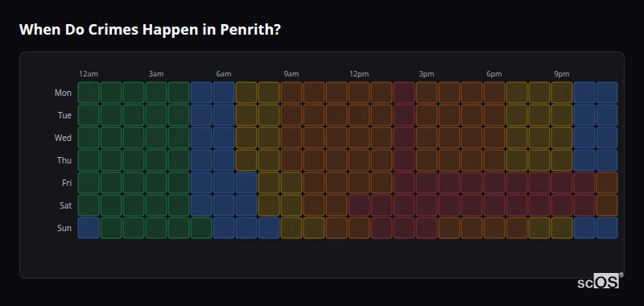Viewport: 644px width, 306px height.
Task: Click the 'Sat' row label
Action: tap(65, 205)
